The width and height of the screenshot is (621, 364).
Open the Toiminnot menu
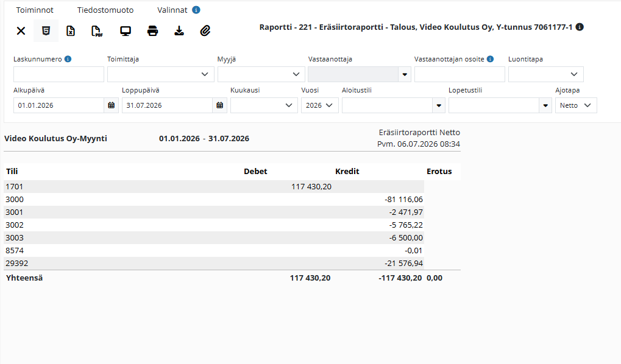pyautogui.click(x=35, y=10)
